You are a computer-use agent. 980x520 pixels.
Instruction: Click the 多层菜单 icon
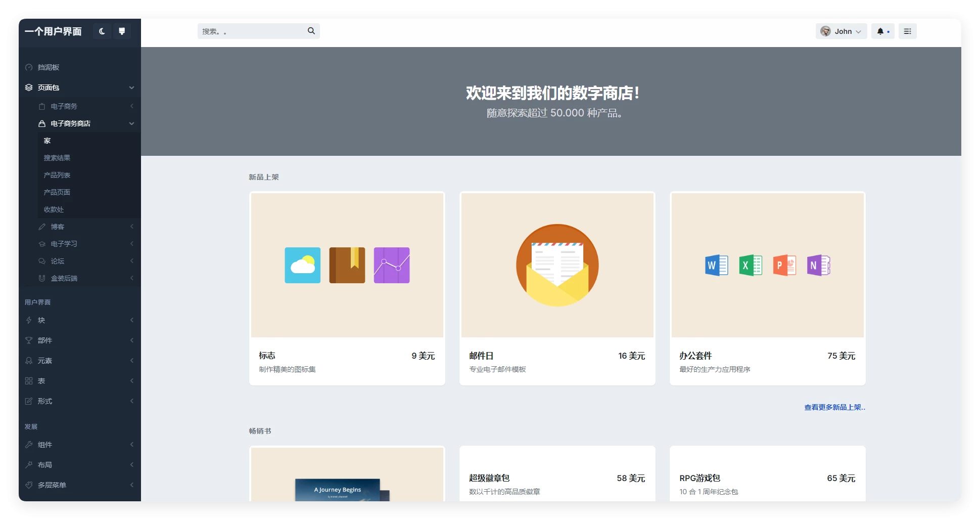point(29,485)
